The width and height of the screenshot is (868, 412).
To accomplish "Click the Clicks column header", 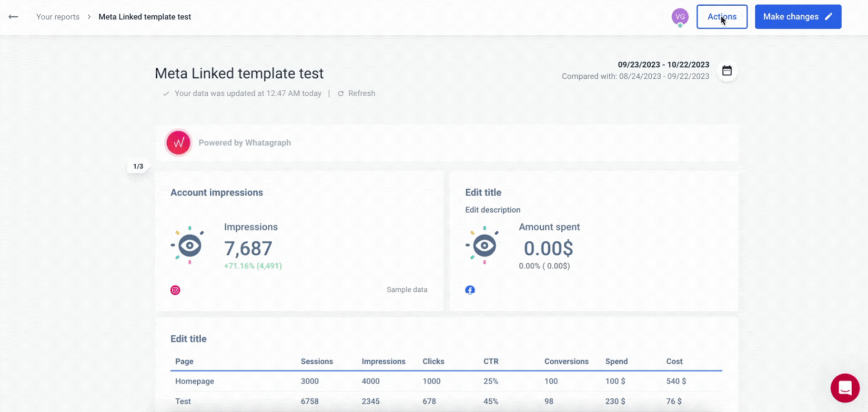I will click(x=434, y=361).
